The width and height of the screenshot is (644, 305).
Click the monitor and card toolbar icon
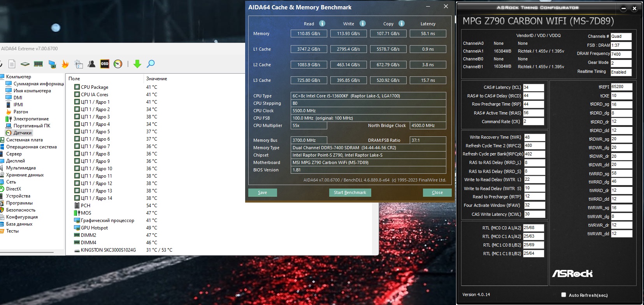coord(52,64)
